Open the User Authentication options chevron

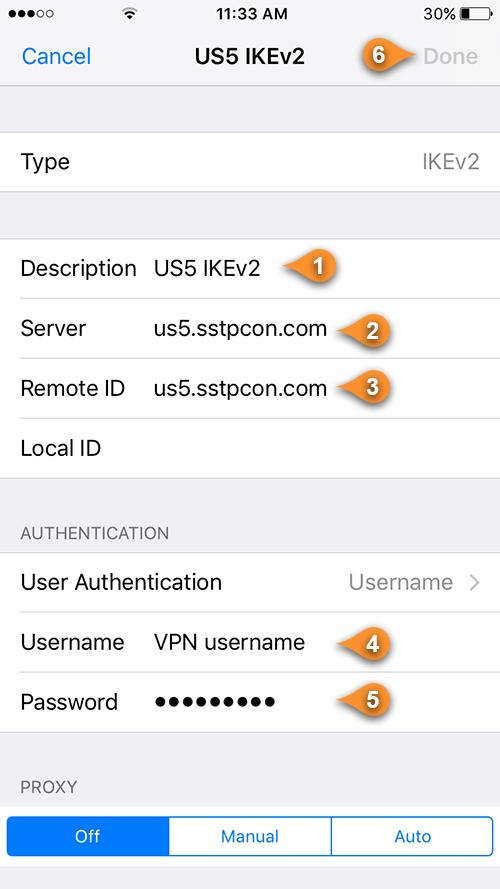pos(475,582)
